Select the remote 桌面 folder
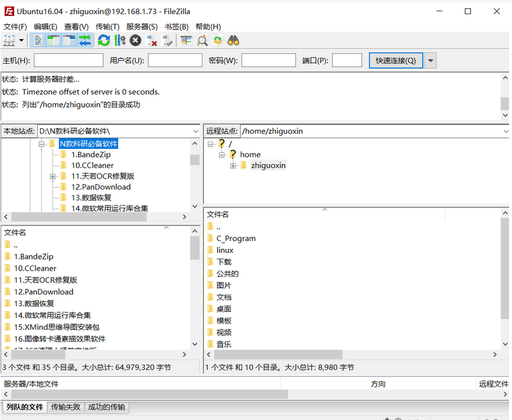 [224, 309]
